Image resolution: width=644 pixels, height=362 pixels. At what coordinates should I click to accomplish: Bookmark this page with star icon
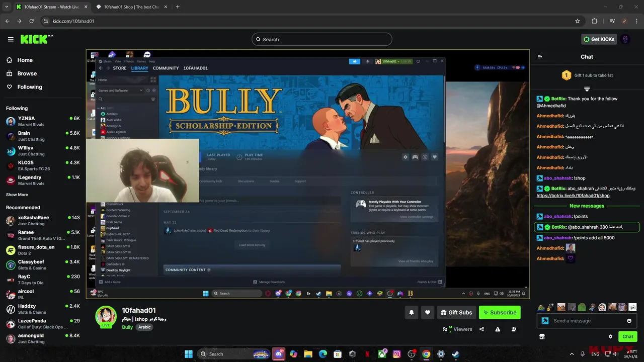578,21
